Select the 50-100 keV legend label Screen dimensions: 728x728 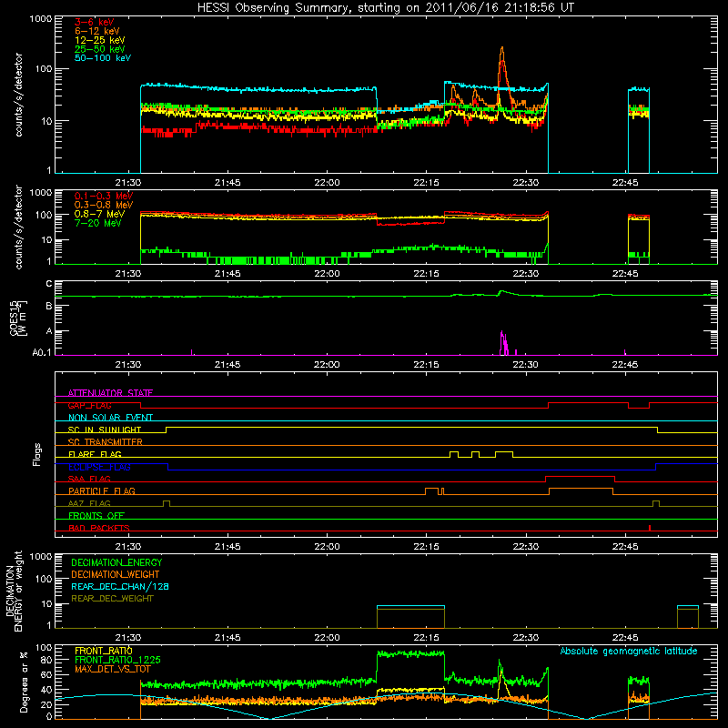coord(103,58)
